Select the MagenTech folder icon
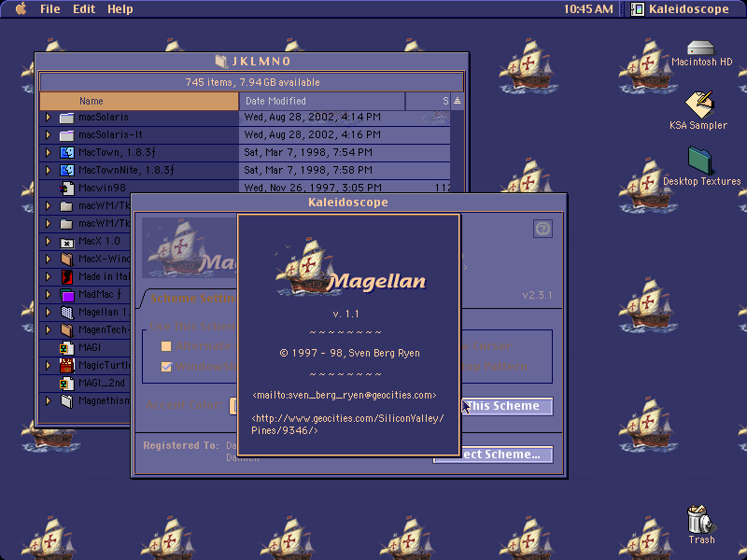This screenshot has height=560, width=747. click(66, 330)
